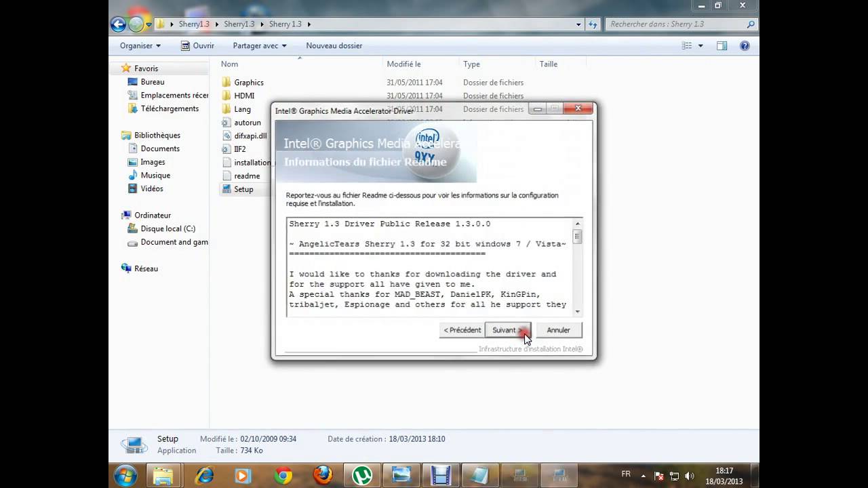Click Nouveau dossier in the Explorer toolbar
The width and height of the screenshot is (868, 488).
[334, 45]
